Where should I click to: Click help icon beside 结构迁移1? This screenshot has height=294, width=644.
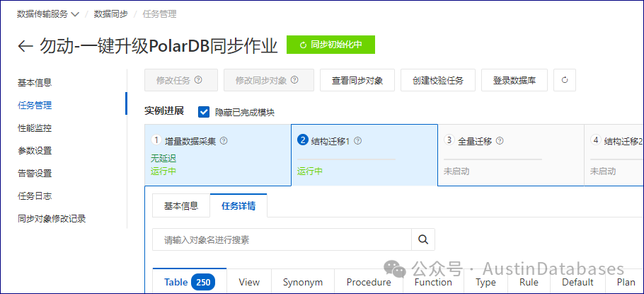357,141
